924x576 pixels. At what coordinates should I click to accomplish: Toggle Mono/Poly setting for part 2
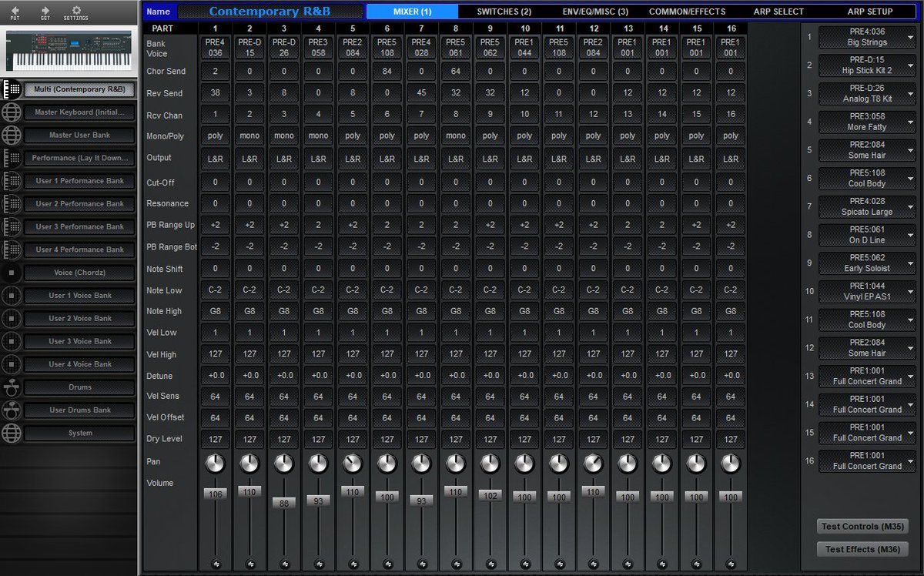pyautogui.click(x=250, y=136)
